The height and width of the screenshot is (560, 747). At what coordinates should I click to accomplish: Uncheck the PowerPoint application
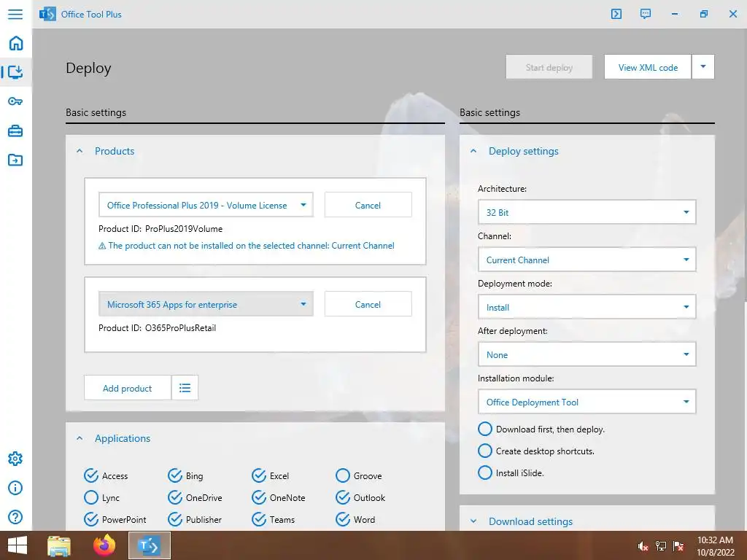pos(91,519)
